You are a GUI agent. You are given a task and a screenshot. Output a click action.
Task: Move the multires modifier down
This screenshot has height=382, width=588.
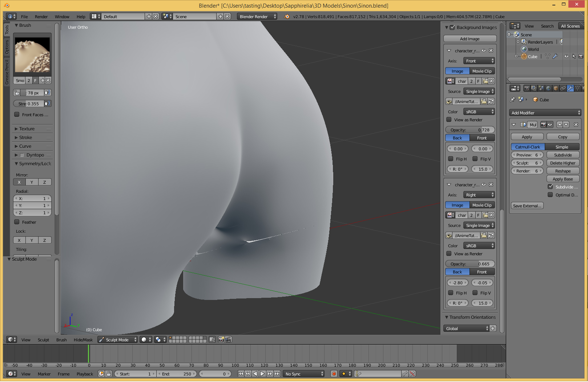[x=566, y=125]
